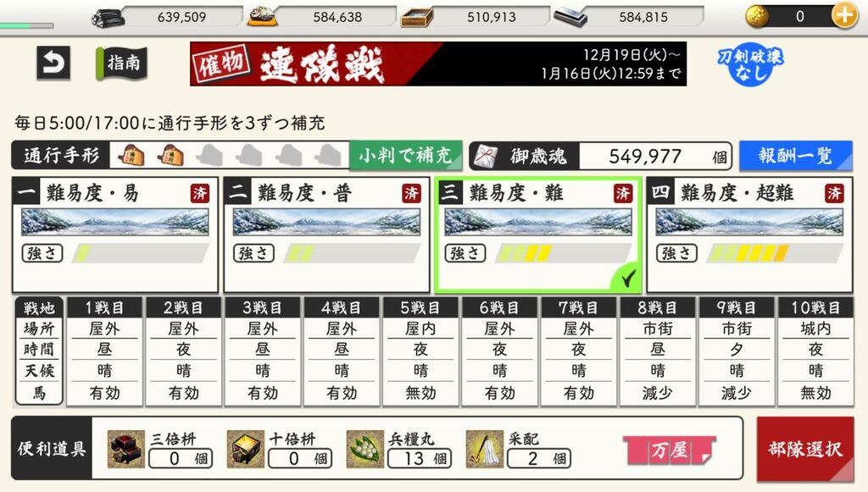Click the 部隊選択 button
Screen dimensions: 868x492
click(805, 450)
